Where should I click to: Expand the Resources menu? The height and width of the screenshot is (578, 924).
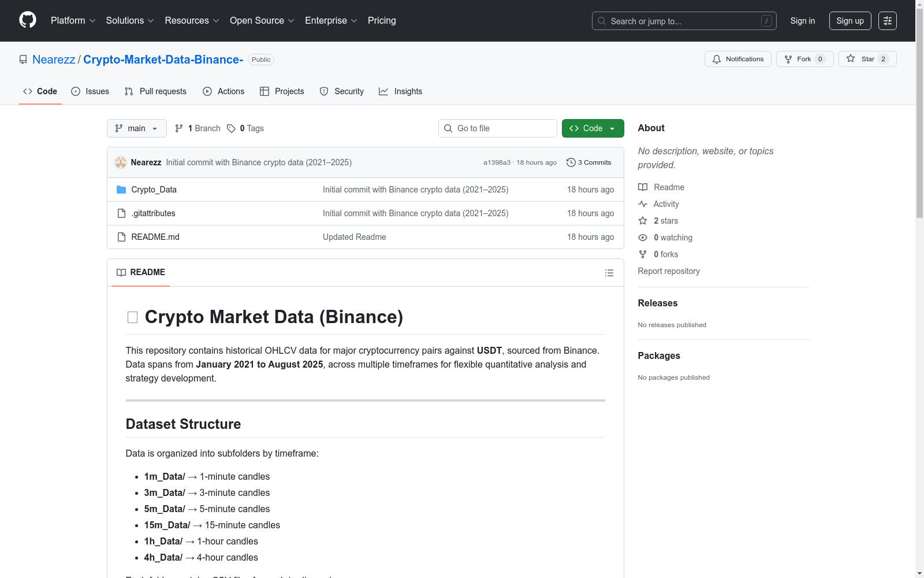(x=192, y=20)
